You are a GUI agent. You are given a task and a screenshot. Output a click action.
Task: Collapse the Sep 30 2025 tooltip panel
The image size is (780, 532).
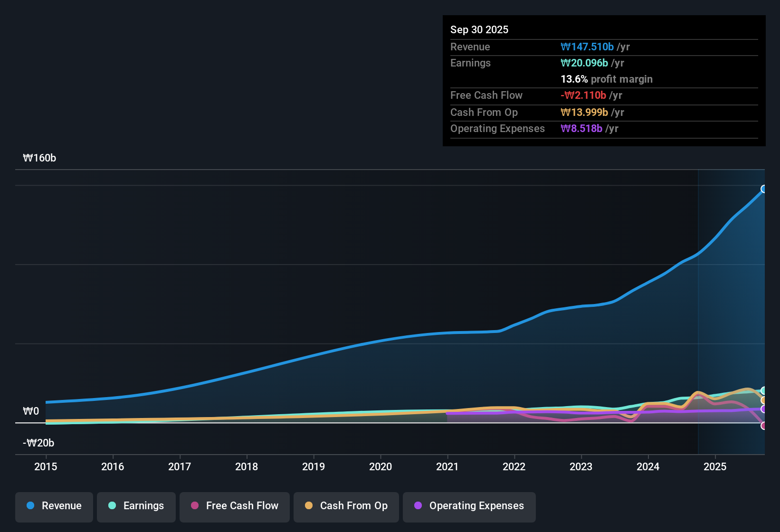coord(479,29)
